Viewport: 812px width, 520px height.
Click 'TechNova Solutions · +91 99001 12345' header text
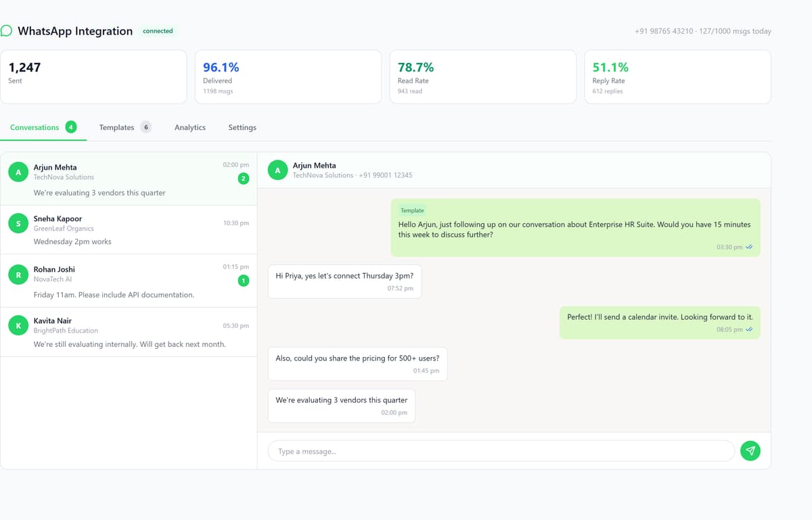(x=353, y=175)
